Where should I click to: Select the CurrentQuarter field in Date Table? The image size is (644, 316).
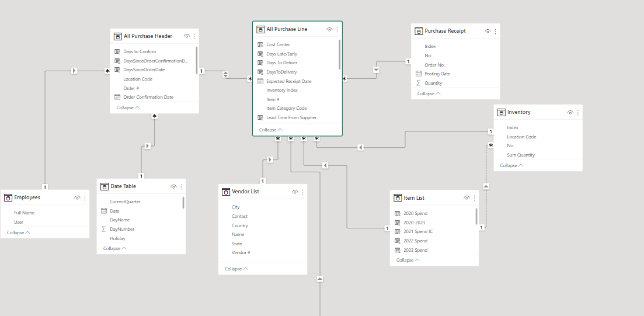pos(125,202)
